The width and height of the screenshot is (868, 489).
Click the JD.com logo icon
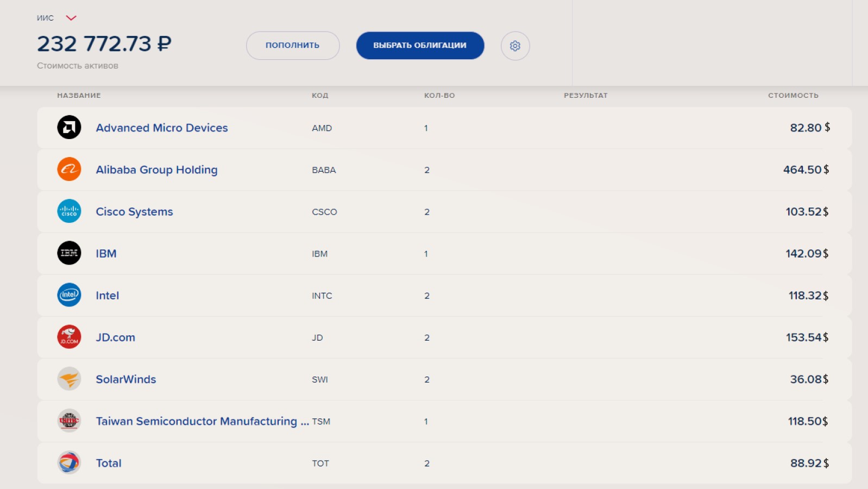click(x=69, y=337)
